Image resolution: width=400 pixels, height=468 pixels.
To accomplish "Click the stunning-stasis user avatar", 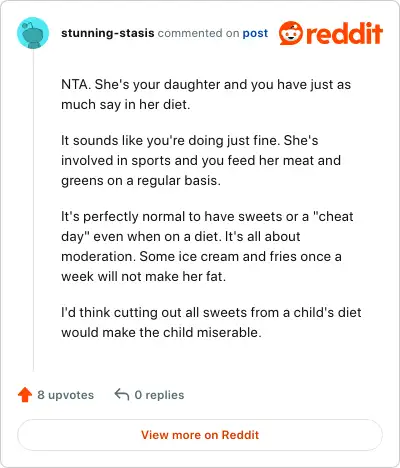I will tap(33, 33).
